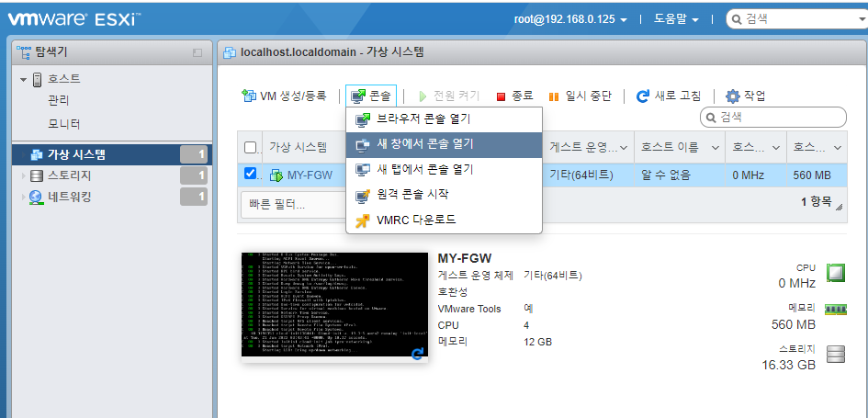Image resolution: width=868 pixels, height=418 pixels.
Task: Click the 알 수 없음 host name cell
Action: pos(666,175)
